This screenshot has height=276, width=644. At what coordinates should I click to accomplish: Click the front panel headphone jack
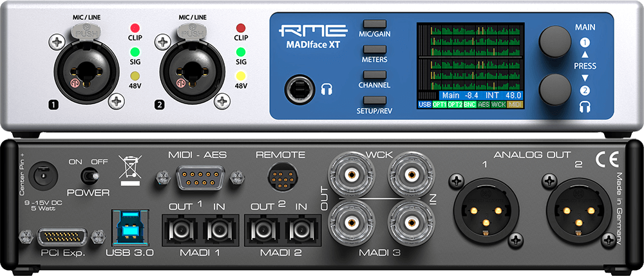[x=301, y=89]
